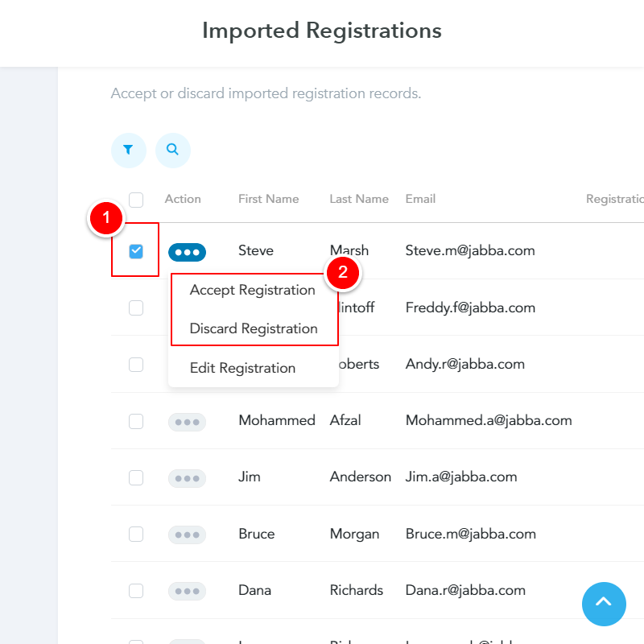The height and width of the screenshot is (644, 644).
Task: Choose Accept Registration from the menu
Action: [252, 290]
